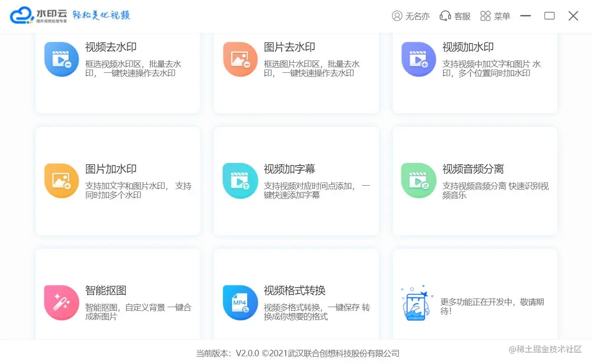Open the 图片去水印 orange image icon

point(240,59)
